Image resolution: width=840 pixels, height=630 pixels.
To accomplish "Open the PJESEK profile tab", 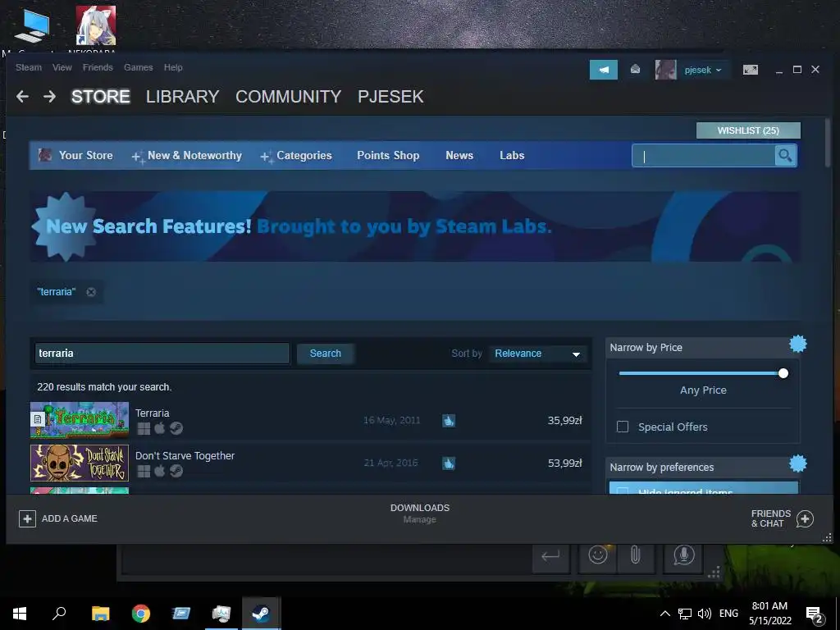I will [x=390, y=97].
